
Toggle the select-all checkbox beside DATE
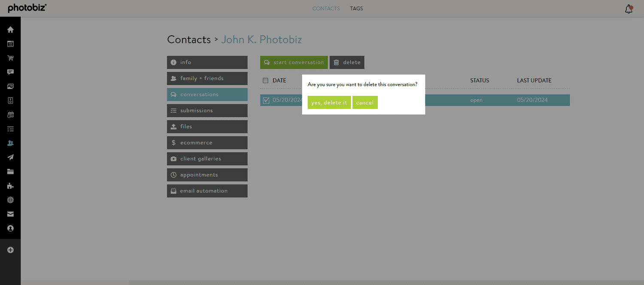[x=265, y=80]
